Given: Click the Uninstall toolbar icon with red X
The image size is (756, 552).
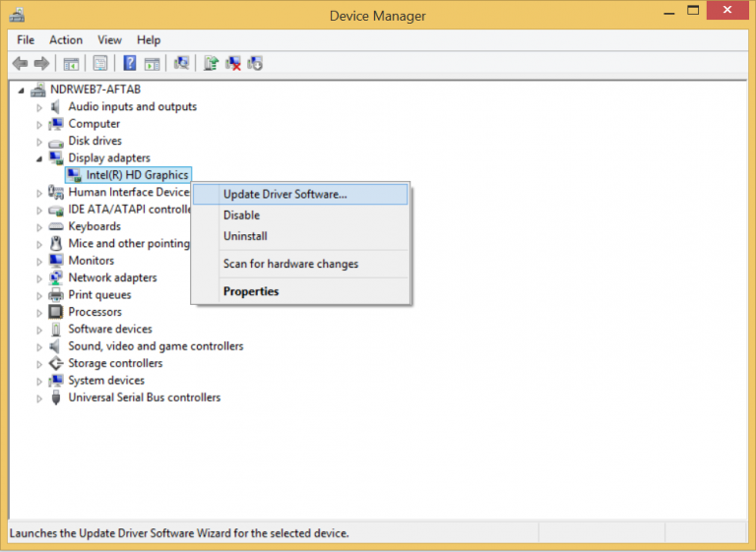Looking at the screenshot, I should coord(233,64).
